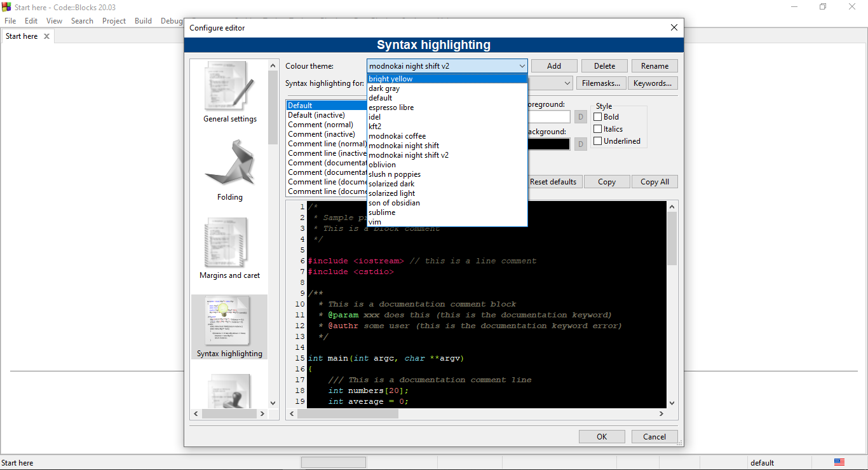This screenshot has height=470, width=868.
Task: Click the Add theme button
Action: [554, 66]
